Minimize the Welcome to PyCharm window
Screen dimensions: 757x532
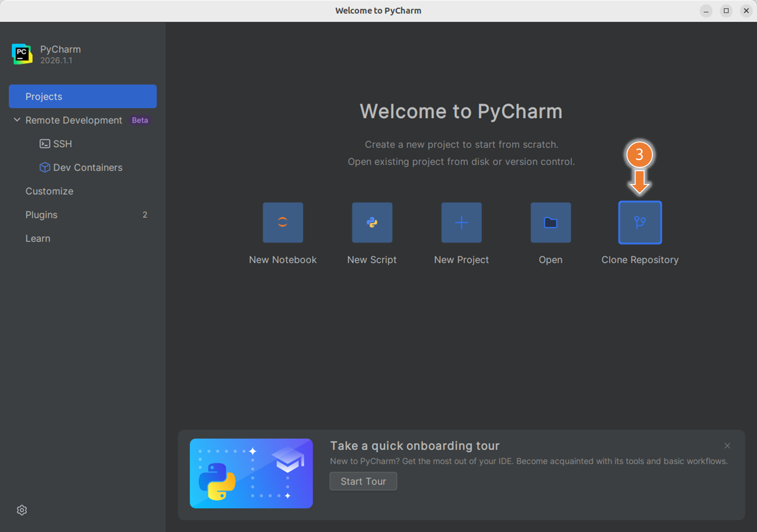tap(706, 10)
